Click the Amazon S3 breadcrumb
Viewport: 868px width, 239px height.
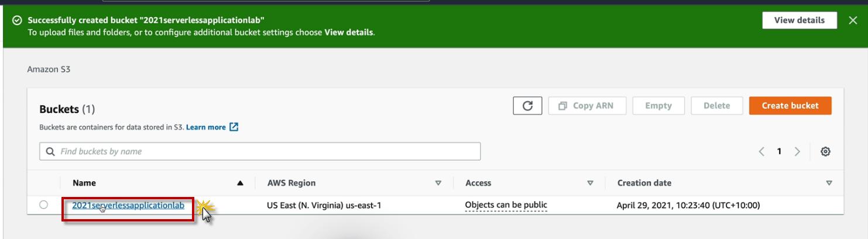point(49,70)
